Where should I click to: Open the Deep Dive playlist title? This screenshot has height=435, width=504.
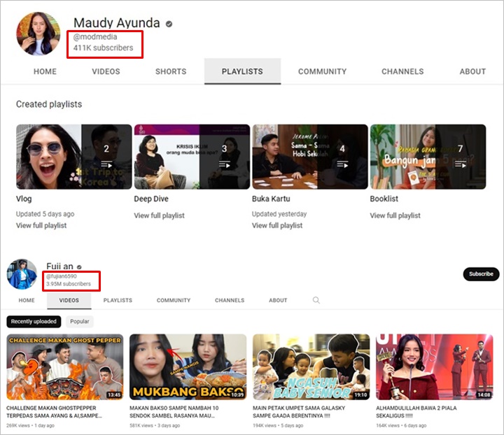click(151, 199)
